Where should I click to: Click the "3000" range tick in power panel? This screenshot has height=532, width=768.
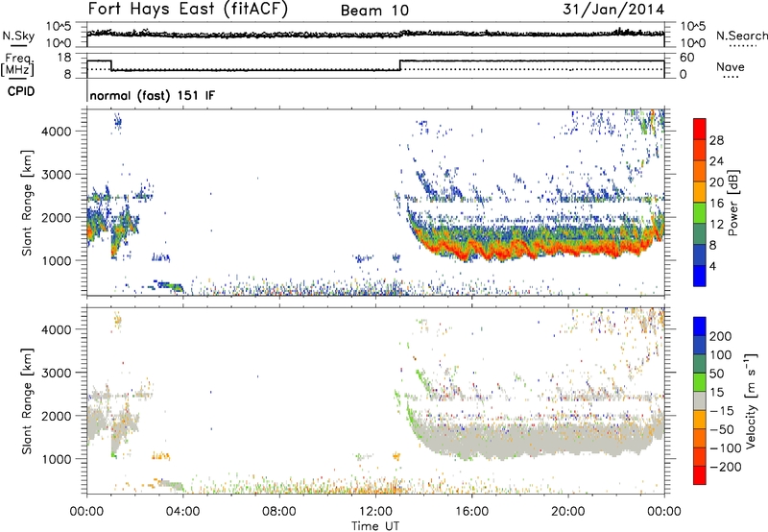pos(56,175)
